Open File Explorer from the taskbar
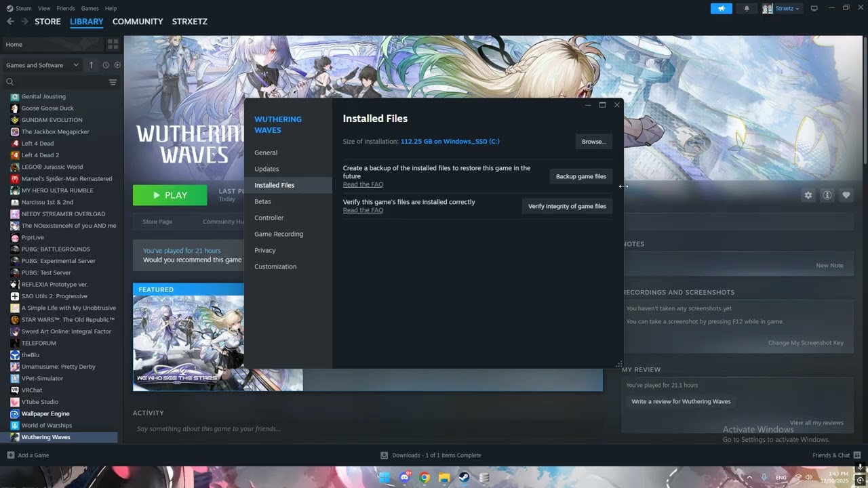 pyautogui.click(x=444, y=477)
